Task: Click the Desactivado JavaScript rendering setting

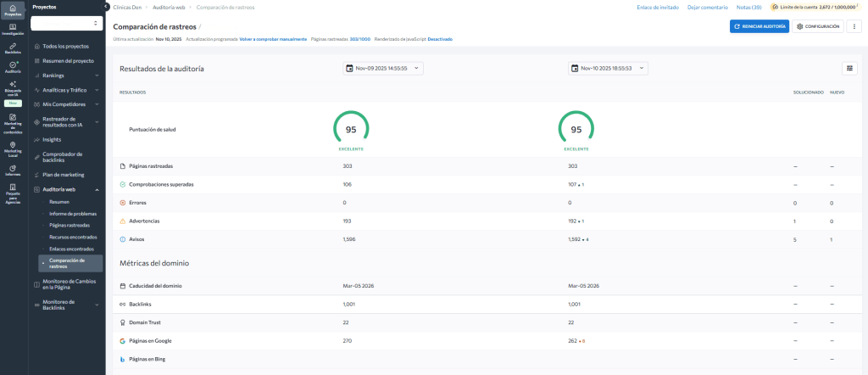Action: pos(439,39)
